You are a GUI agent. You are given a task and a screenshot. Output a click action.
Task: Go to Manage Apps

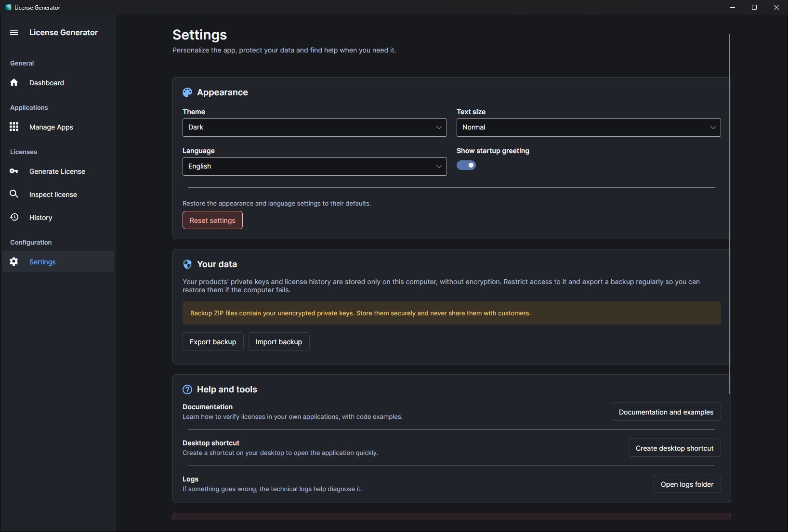click(58, 127)
